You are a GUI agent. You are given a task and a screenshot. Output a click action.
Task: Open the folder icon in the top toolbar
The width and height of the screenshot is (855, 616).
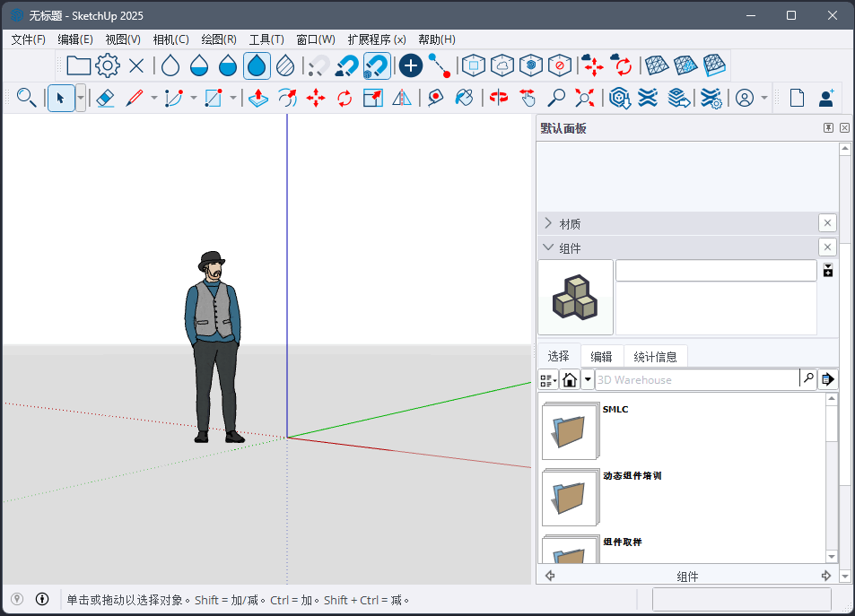point(78,65)
